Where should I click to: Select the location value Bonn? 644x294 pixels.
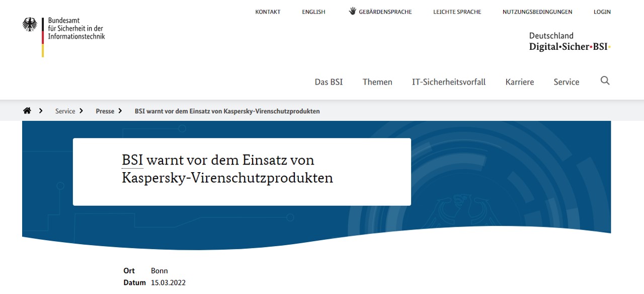(159, 271)
